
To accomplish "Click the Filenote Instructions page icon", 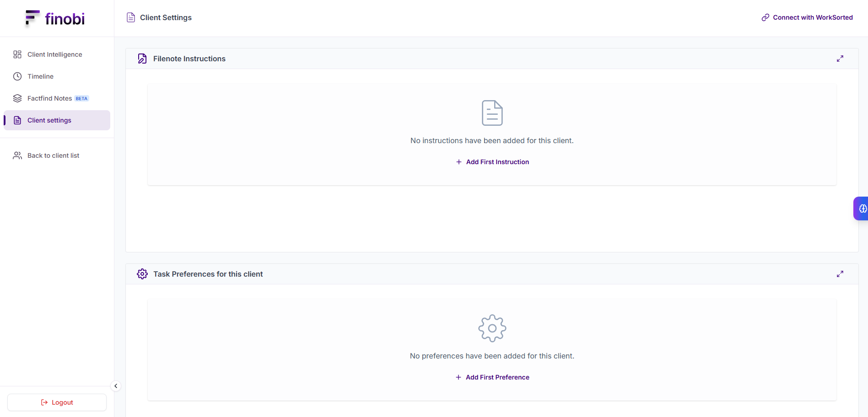I will pos(142,58).
